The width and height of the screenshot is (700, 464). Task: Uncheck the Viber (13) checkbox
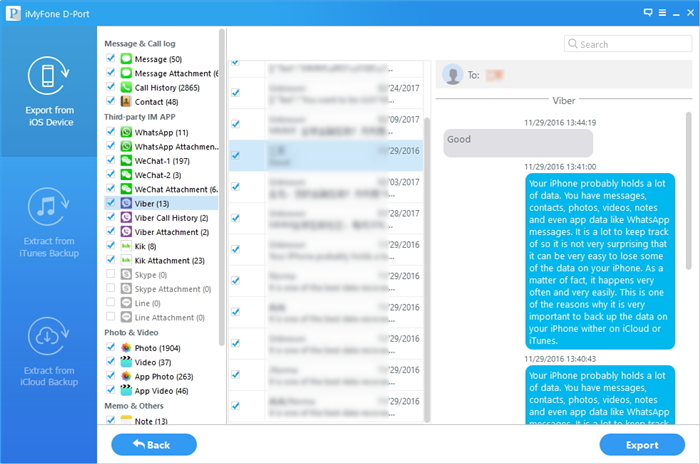pyautogui.click(x=111, y=203)
